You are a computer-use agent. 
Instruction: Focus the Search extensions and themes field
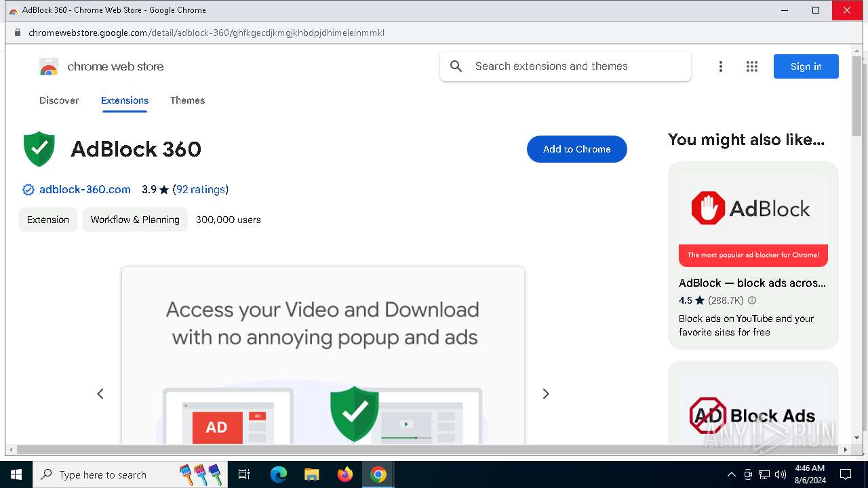[566, 66]
